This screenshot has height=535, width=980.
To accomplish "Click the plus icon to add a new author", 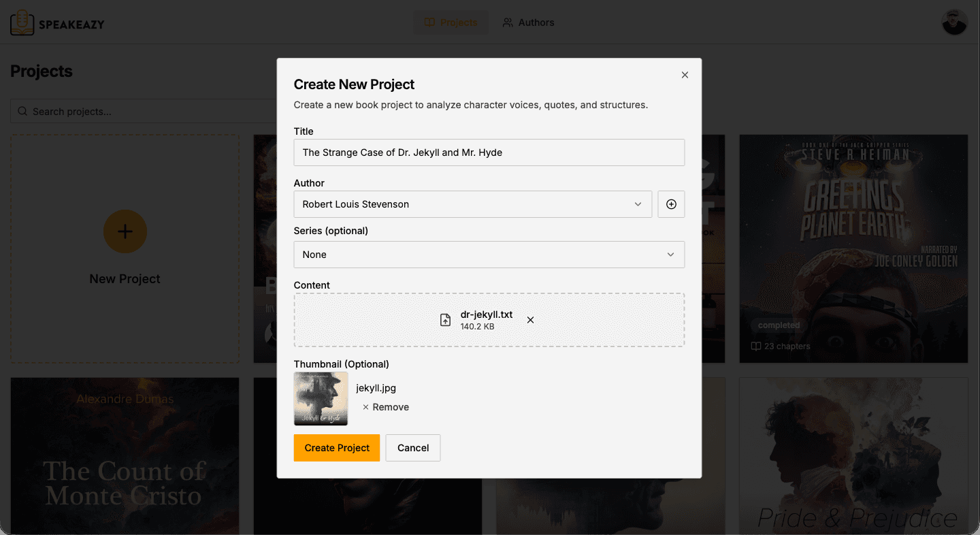I will tap(671, 204).
